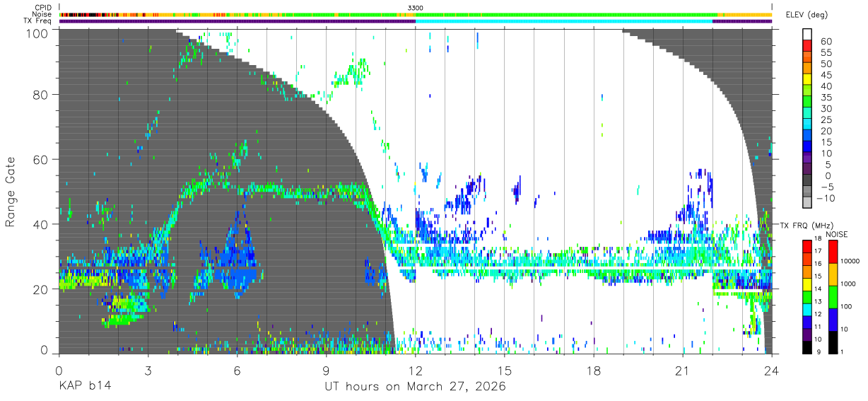The height and width of the screenshot is (401, 868).
Task: Click the blue segment of the NOISE color bar
Action: [833, 320]
